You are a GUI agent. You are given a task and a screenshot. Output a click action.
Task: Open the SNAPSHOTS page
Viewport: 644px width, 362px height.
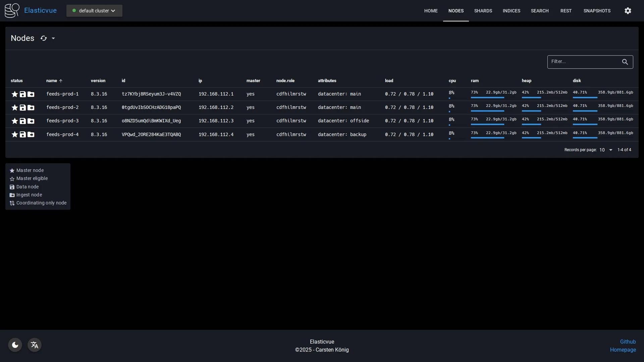tap(597, 10)
